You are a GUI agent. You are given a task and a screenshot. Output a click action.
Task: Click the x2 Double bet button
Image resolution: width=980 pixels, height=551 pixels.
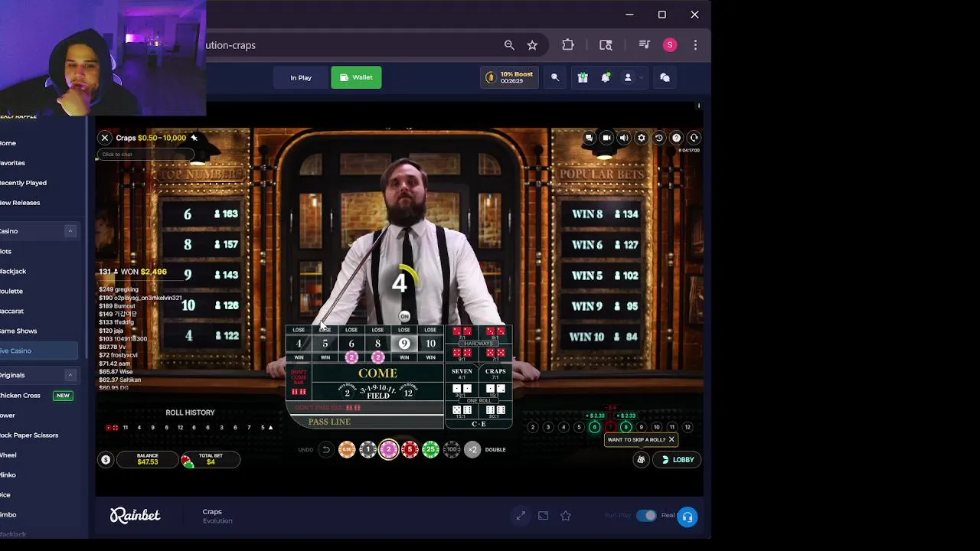(x=472, y=449)
